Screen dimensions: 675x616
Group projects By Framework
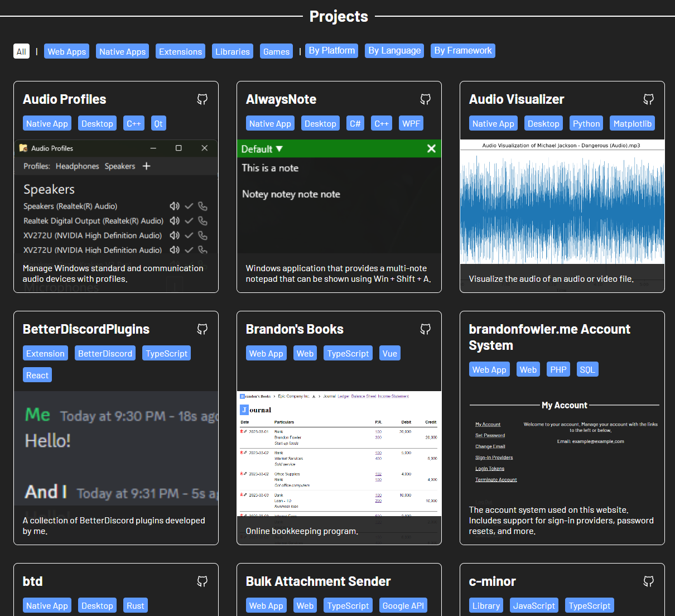tap(463, 51)
